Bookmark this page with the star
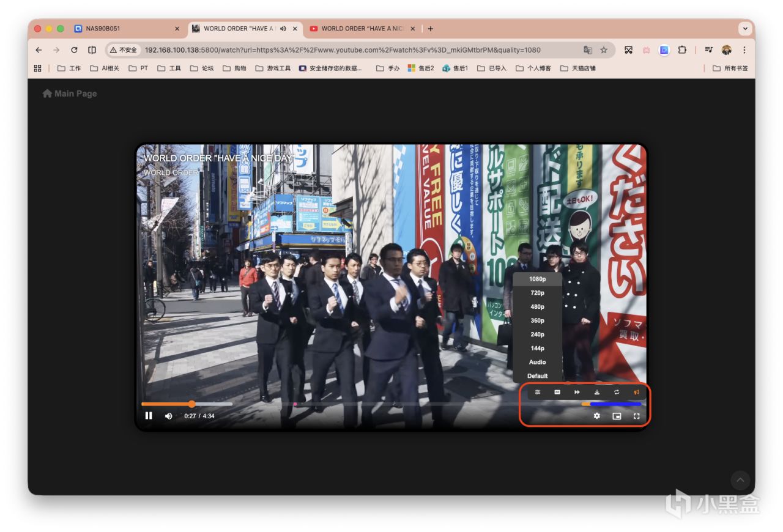The height and width of the screenshot is (532, 783). point(604,50)
